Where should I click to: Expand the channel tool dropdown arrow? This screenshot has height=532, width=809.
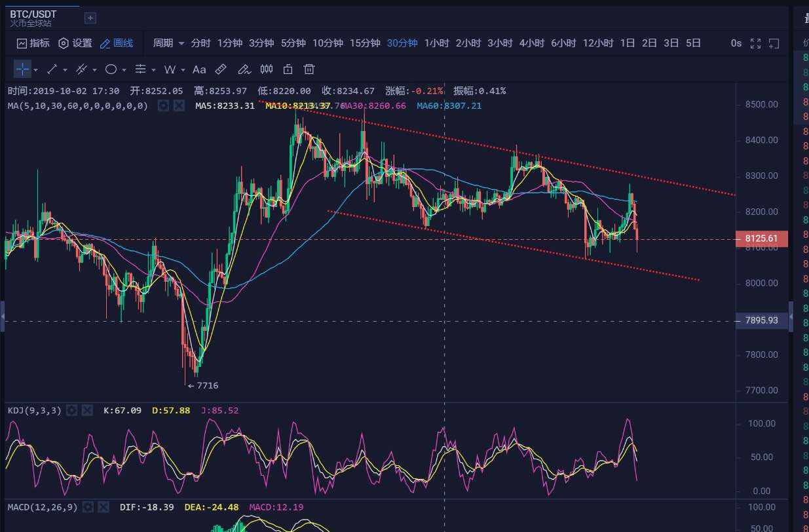coord(94,69)
